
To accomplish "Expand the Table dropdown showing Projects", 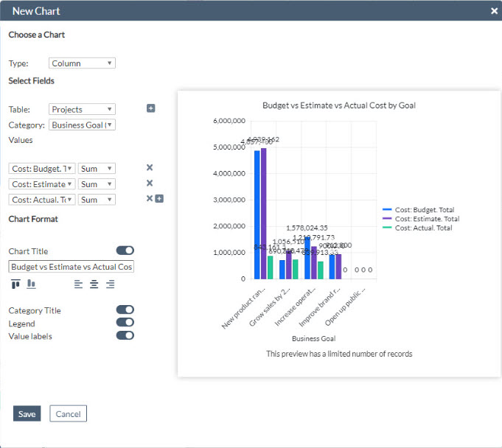I will click(x=82, y=109).
